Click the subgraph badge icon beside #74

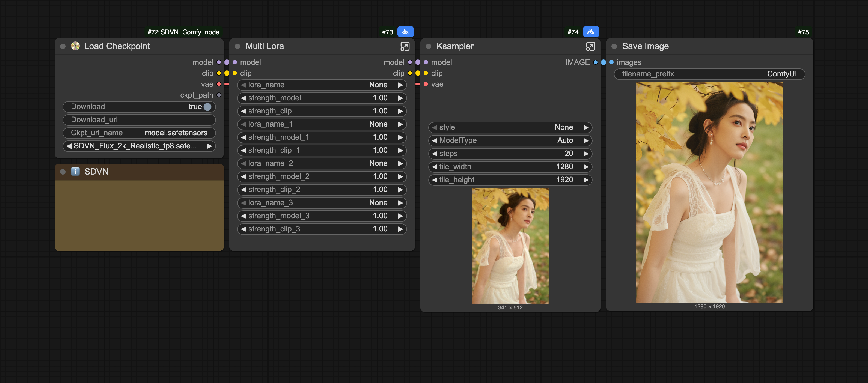point(591,32)
